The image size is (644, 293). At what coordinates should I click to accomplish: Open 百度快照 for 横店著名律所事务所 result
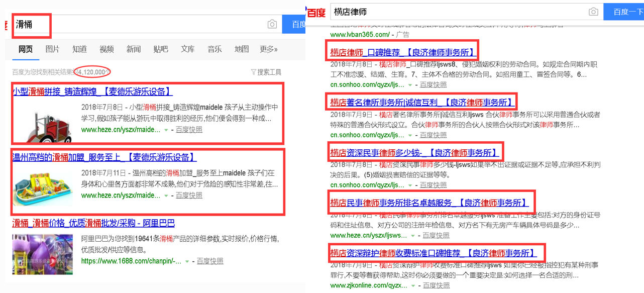coord(434,135)
